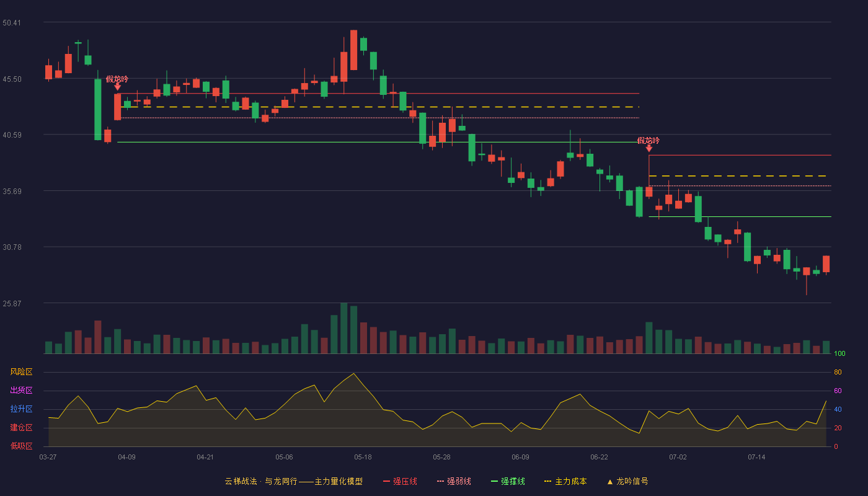The width and height of the screenshot is (868, 496).
Task: Select the 建仓区 zone label
Action: coord(21,428)
